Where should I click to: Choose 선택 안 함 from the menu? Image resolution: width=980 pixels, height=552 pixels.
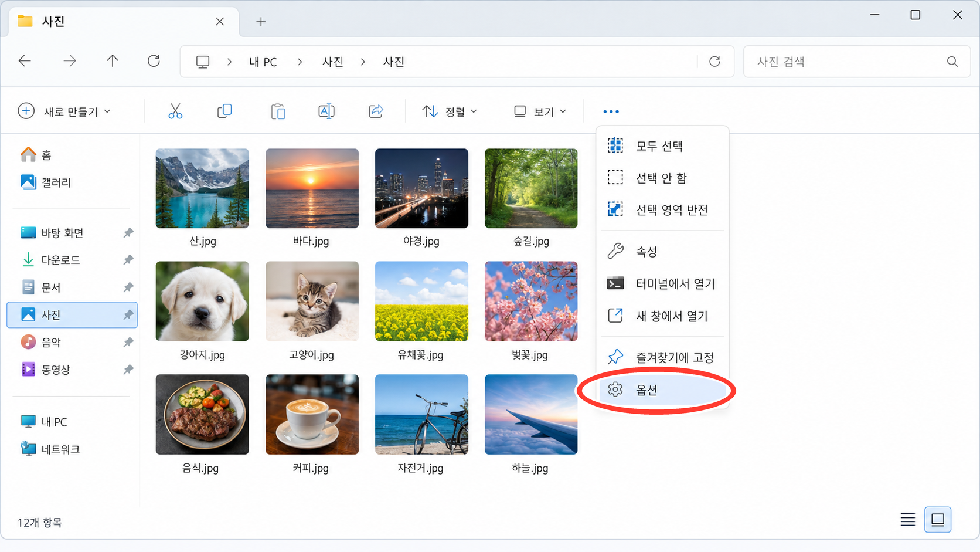click(662, 178)
